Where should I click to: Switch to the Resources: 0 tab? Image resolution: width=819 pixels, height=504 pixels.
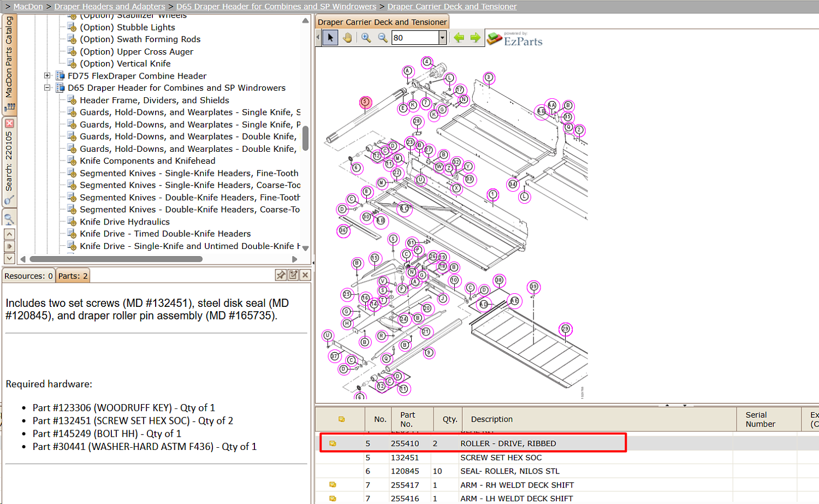[28, 276]
